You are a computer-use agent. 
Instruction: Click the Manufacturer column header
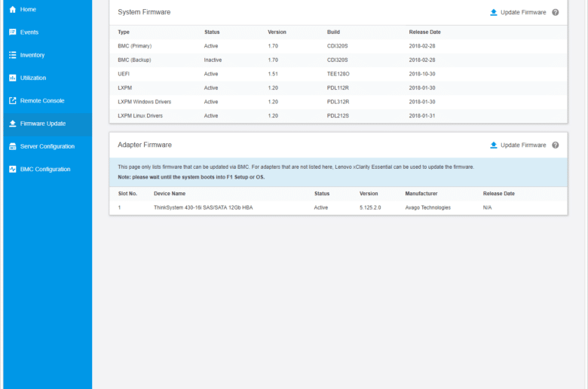(421, 194)
